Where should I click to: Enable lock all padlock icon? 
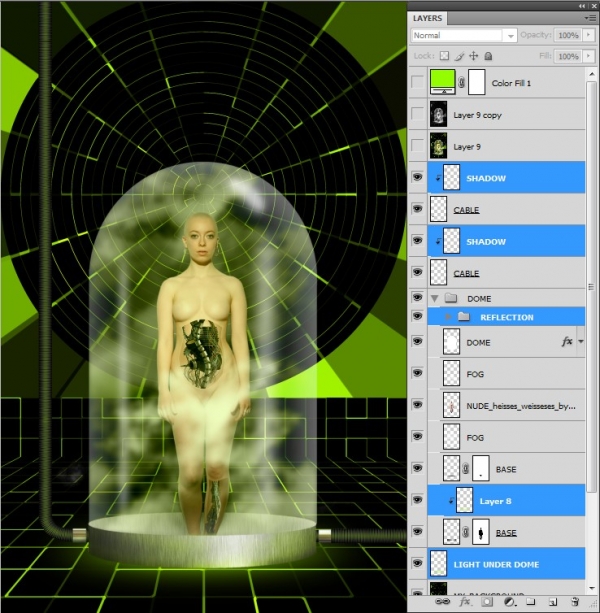(488, 56)
